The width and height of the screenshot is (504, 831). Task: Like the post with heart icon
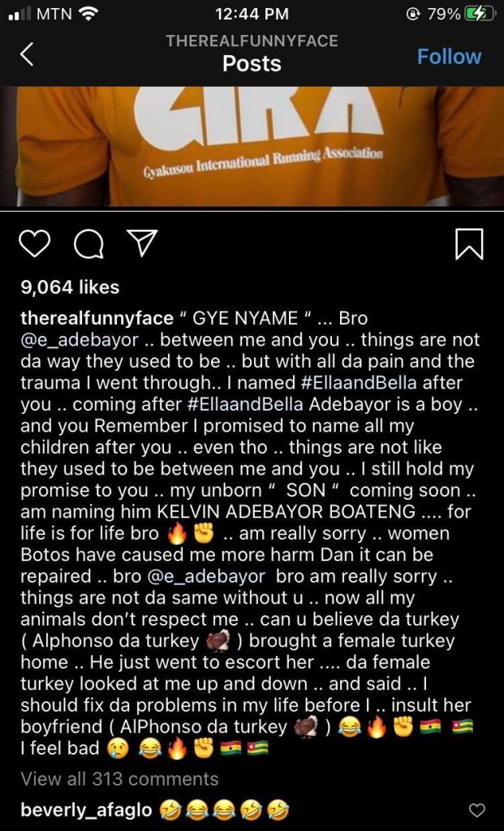tap(34, 243)
